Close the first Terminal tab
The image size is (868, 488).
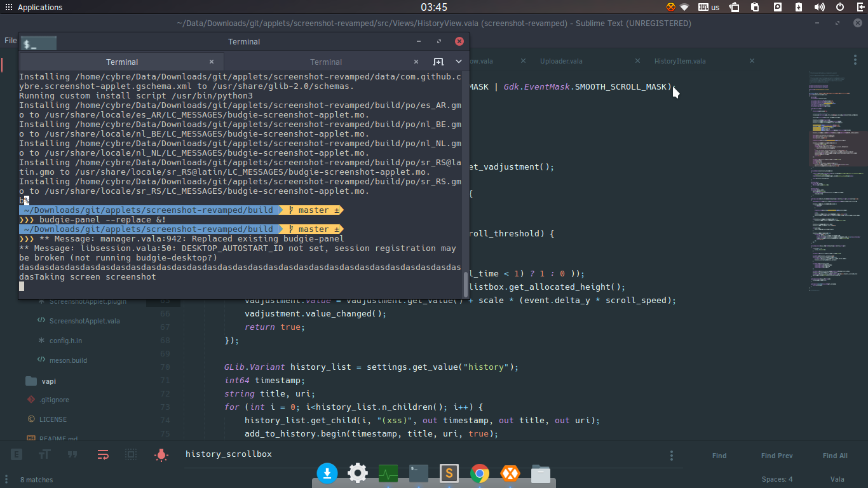(x=212, y=62)
